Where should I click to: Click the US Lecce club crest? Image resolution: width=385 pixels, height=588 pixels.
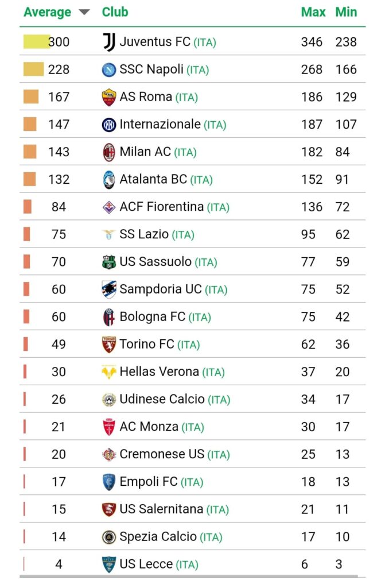tap(109, 564)
